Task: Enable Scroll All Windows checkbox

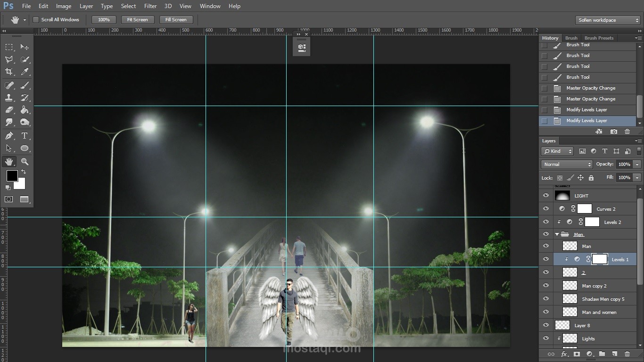Action: click(x=36, y=20)
